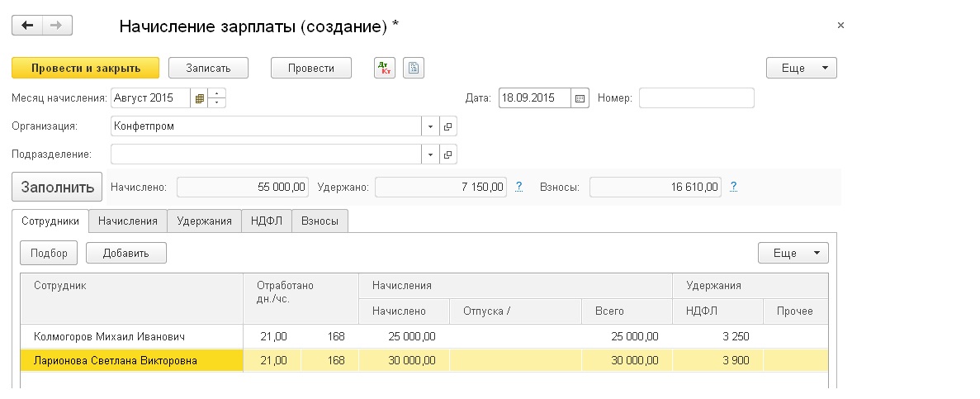Click the Взносы total 16 610,00
Image resolution: width=980 pixels, height=399 pixels.
tap(655, 187)
